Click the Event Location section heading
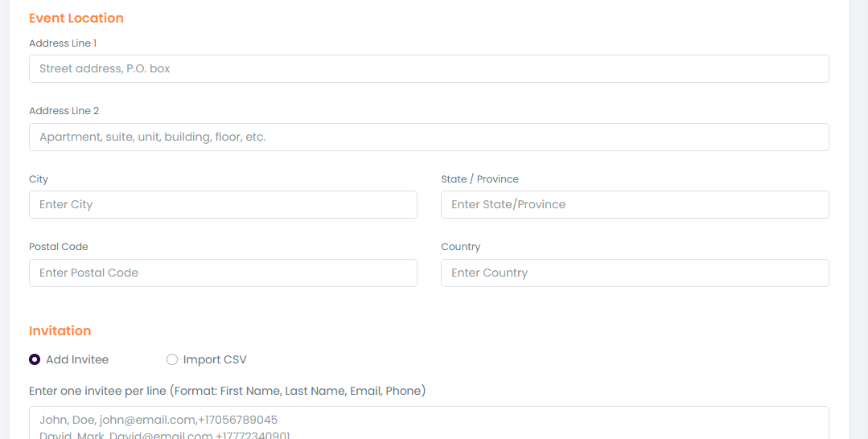 click(x=76, y=18)
